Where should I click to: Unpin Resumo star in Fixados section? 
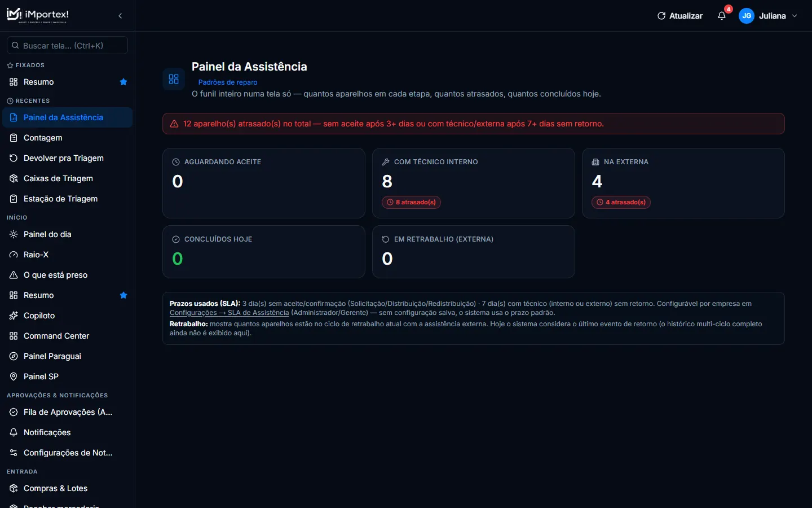click(x=123, y=82)
